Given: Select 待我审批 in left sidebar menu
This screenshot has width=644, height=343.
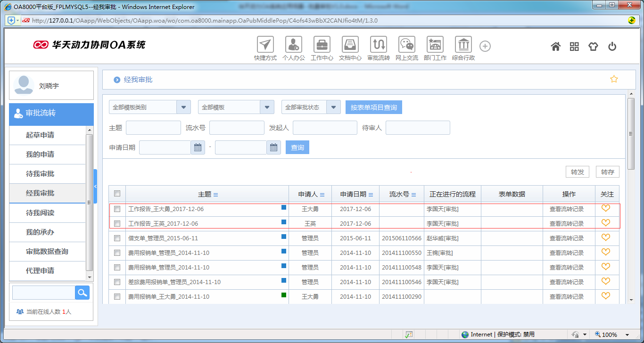Looking at the screenshot, I should tap(40, 174).
